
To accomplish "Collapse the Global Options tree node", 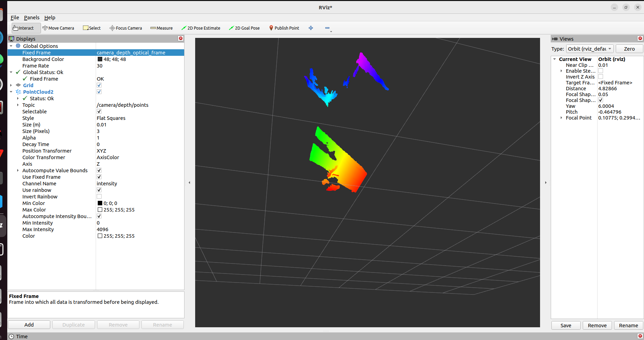I will (11, 46).
